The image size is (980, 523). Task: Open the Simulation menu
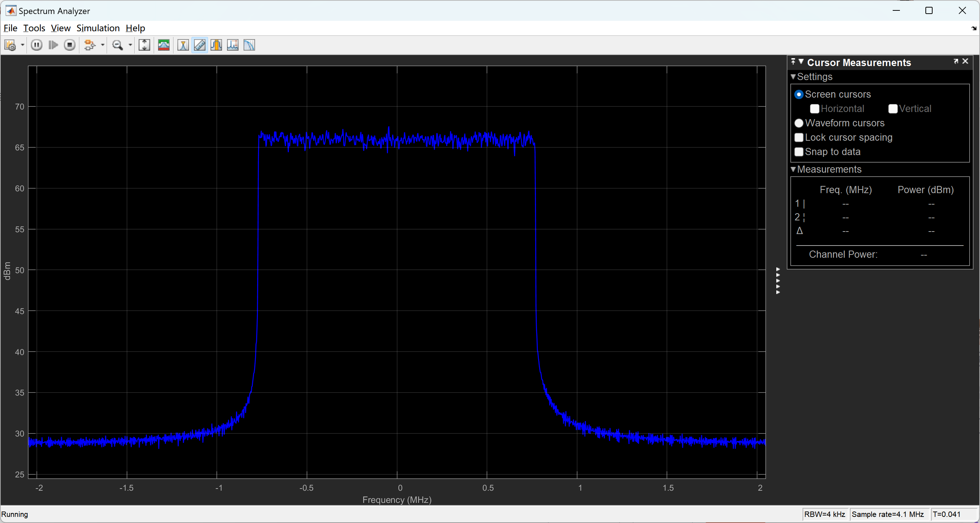98,28
